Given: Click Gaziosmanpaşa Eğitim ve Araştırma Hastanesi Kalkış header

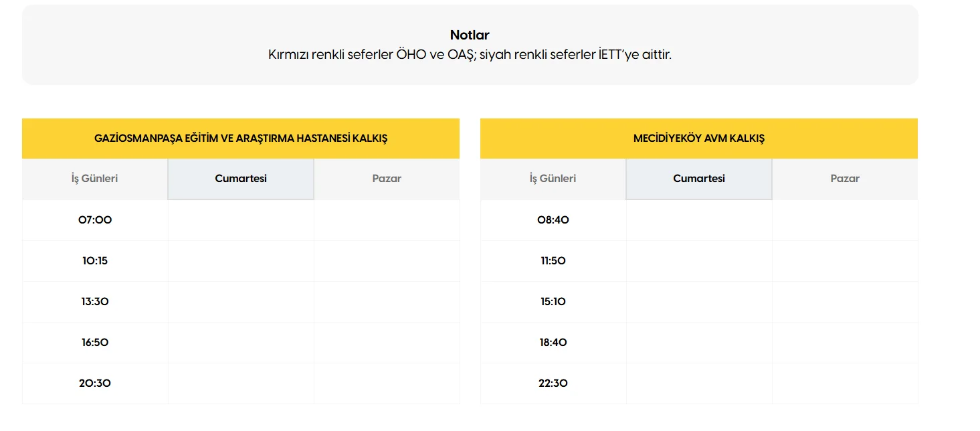Looking at the screenshot, I should 241,139.
